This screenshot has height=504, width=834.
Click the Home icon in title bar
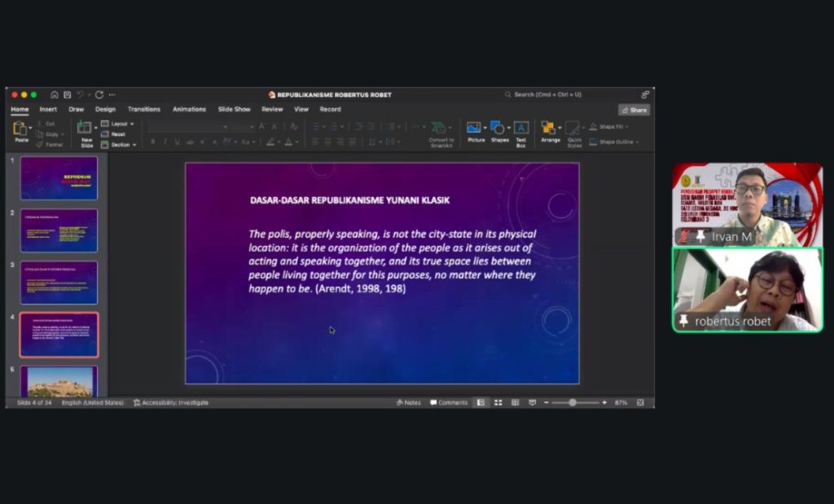pos(55,94)
